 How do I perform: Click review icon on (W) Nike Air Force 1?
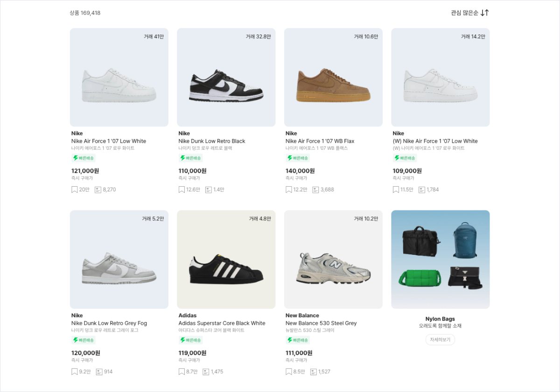point(422,189)
